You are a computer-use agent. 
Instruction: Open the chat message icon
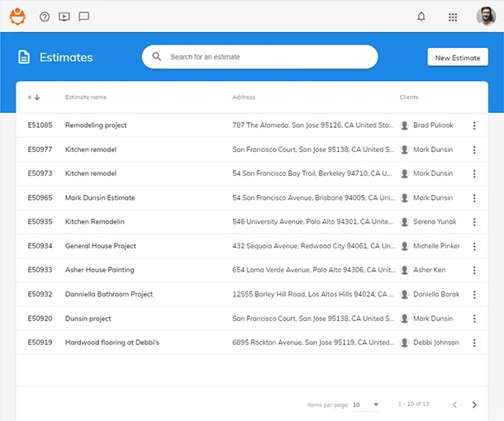pyautogui.click(x=83, y=17)
